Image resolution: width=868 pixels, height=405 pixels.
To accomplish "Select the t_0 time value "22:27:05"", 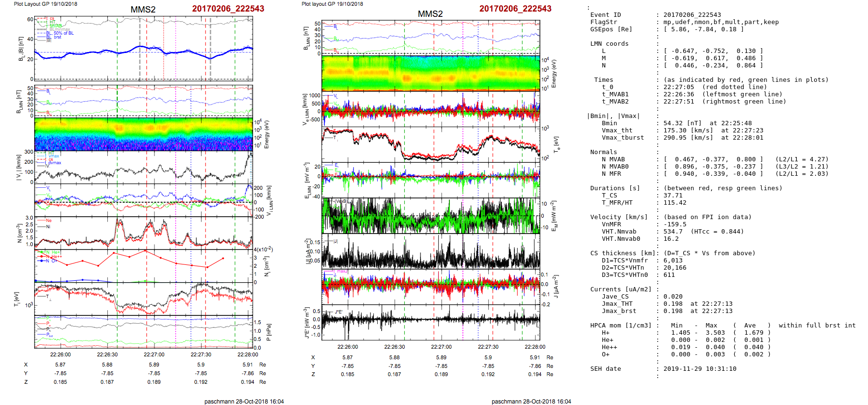I will (678, 87).
